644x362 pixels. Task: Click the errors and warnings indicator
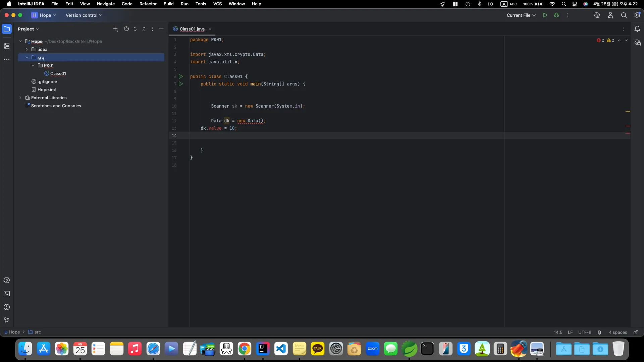[605, 40]
